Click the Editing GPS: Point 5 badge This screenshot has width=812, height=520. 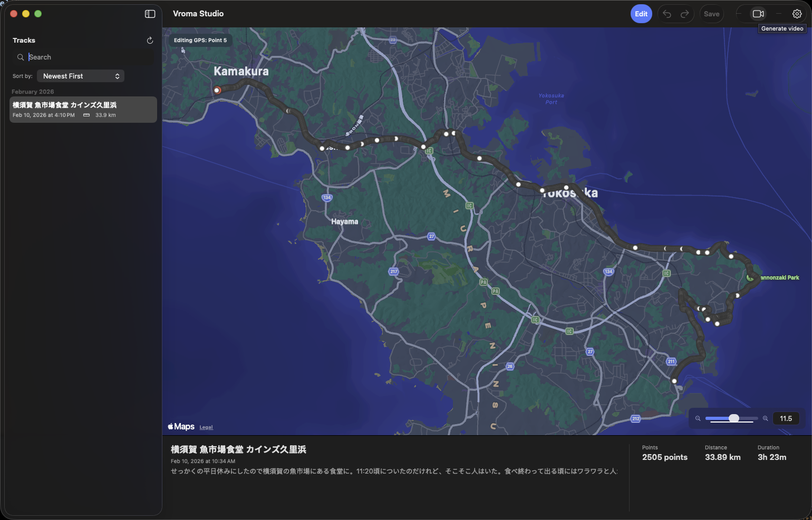click(x=200, y=40)
